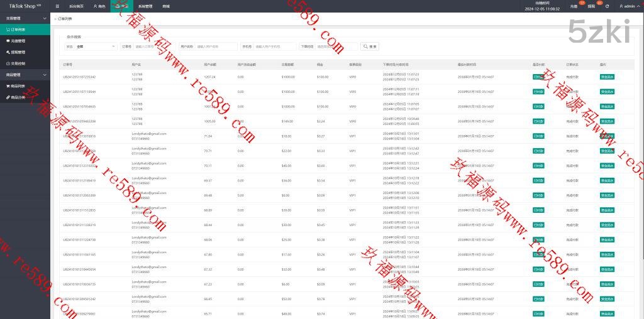
Task: Click transaction amount $149.00
Action: (287, 121)
